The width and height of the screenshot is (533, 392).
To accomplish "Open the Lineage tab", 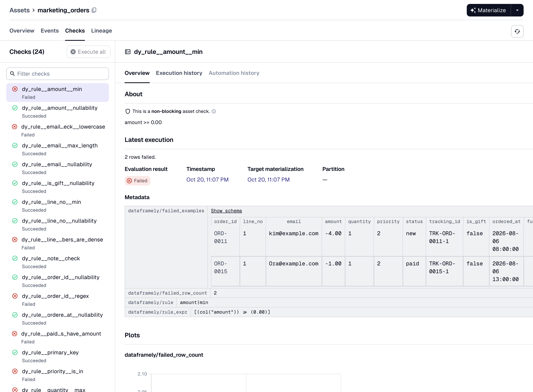I will click(x=102, y=31).
